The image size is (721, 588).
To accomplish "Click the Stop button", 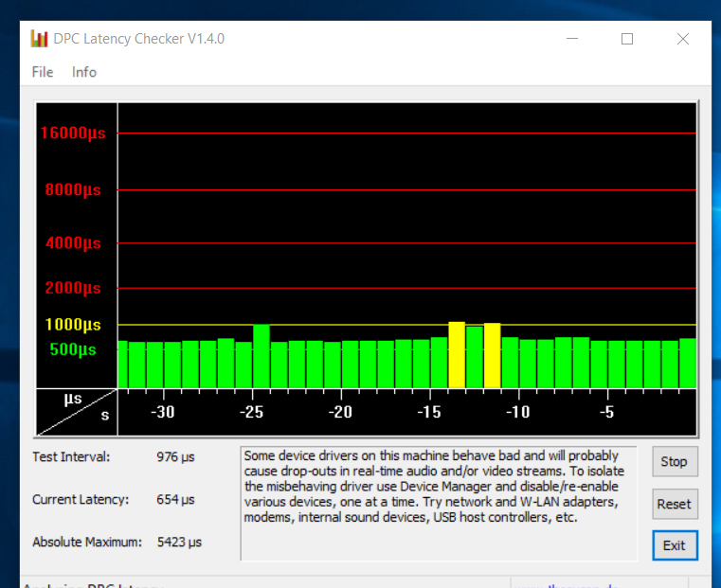I will pos(675,461).
